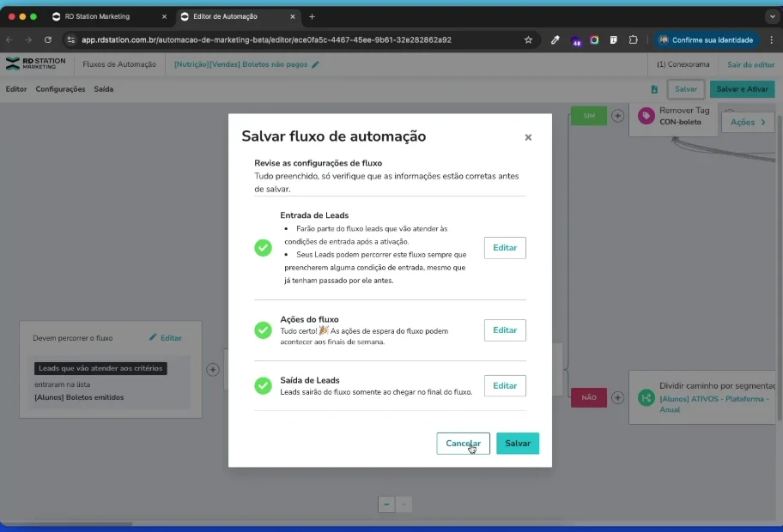Image resolution: width=783 pixels, height=532 pixels.
Task: Click Editar for Entrada de Leads
Action: click(505, 247)
